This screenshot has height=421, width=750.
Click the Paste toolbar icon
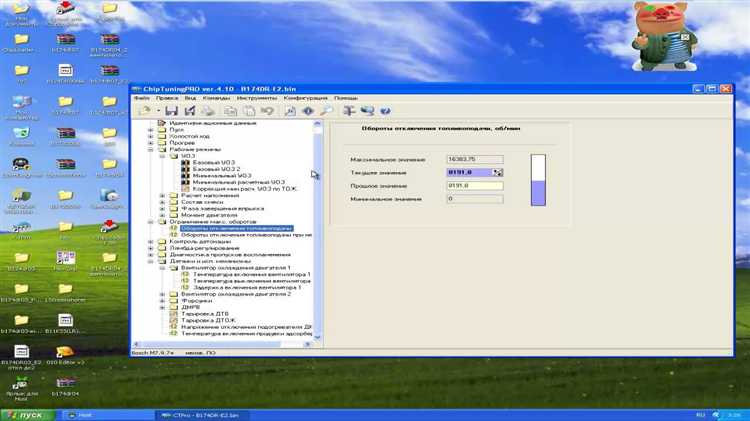249,111
